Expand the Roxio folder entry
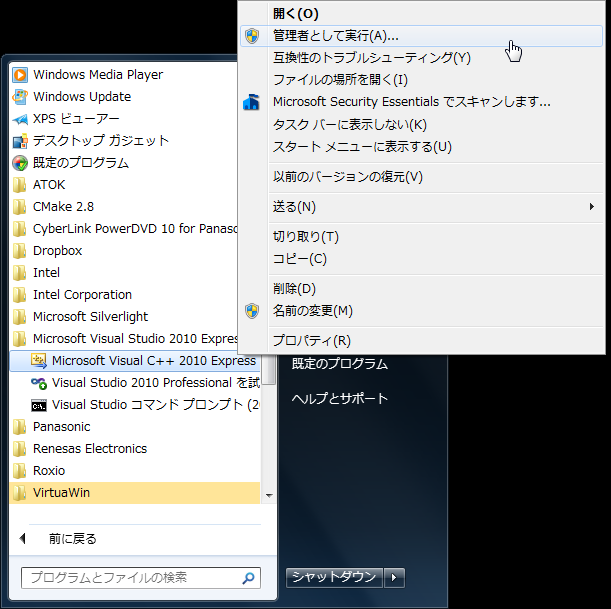Viewport: 611px width, 609px height. (135, 471)
